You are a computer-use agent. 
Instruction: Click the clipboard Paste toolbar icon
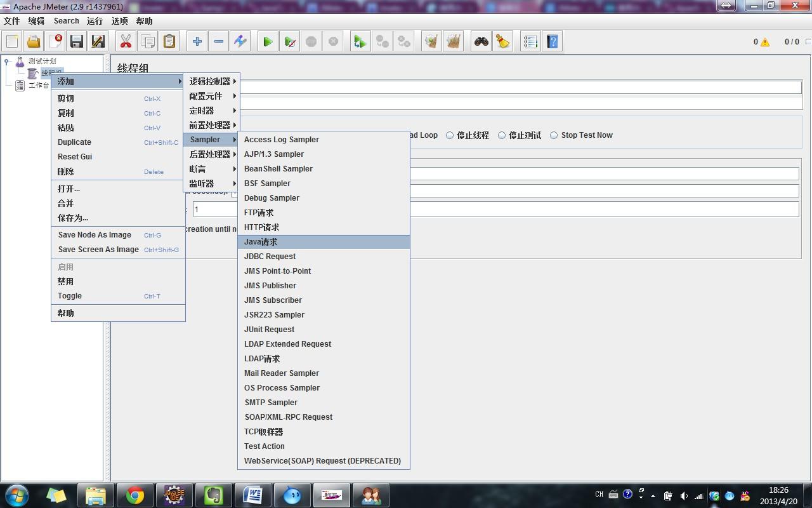[x=169, y=42]
